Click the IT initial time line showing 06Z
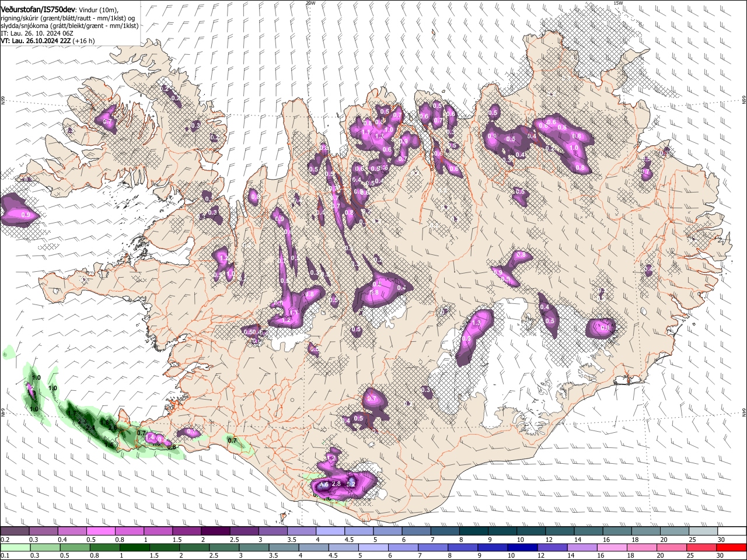 point(37,33)
